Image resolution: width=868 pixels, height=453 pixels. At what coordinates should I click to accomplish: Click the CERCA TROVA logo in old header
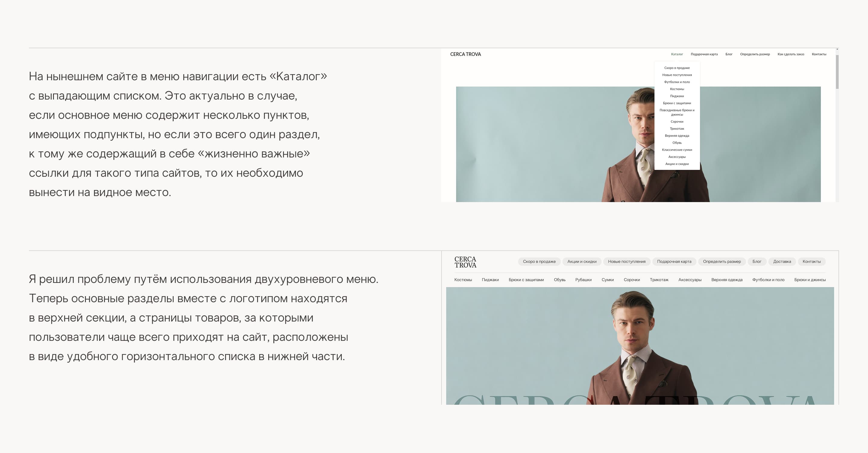click(x=465, y=54)
